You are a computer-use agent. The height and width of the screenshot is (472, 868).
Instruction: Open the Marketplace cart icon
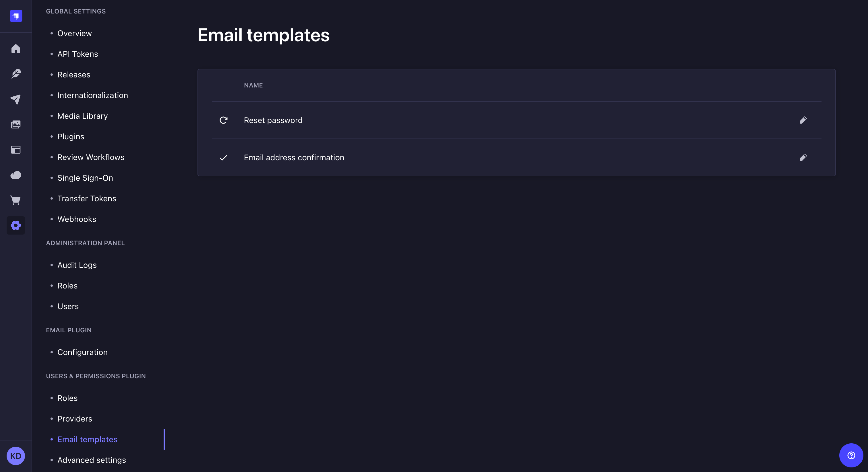pyautogui.click(x=15, y=200)
